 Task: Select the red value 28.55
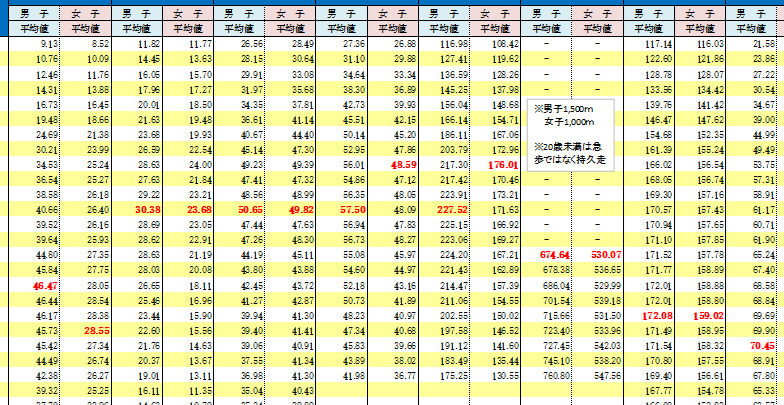[x=98, y=330]
